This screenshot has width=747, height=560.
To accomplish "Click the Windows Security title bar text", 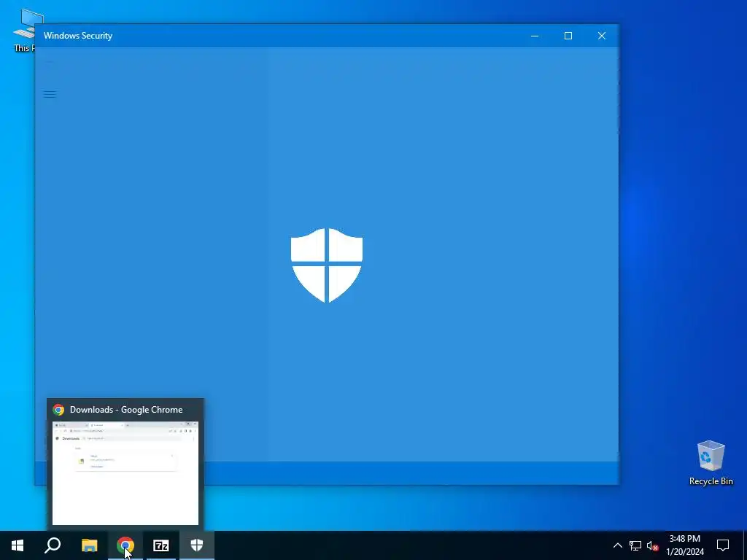I will click(78, 36).
